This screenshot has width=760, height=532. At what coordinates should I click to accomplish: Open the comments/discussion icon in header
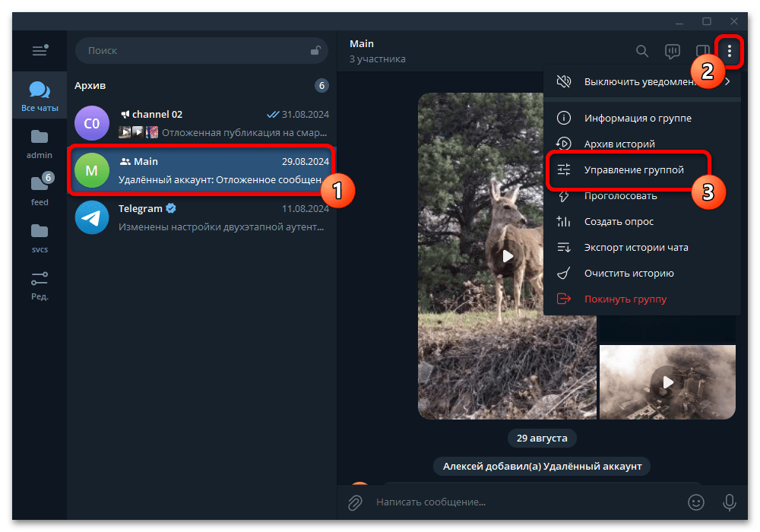[673, 51]
